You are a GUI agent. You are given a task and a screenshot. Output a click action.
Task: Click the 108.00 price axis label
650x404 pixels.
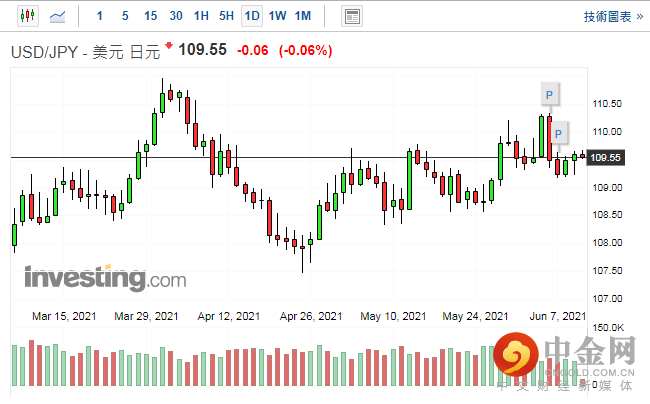[x=607, y=242]
